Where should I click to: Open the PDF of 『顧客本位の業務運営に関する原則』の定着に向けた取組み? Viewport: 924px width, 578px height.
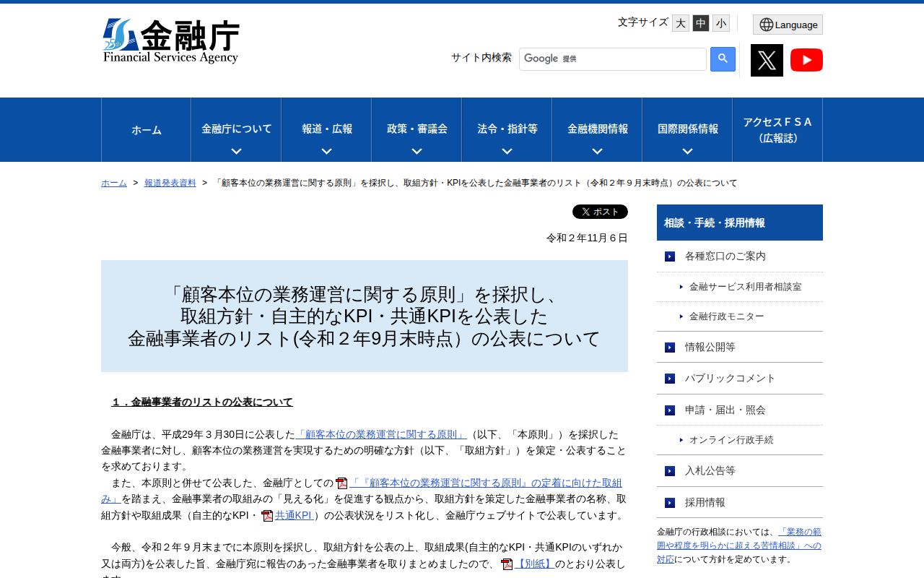[340, 482]
